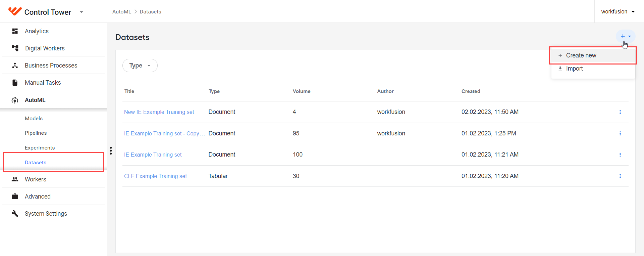Screen dimensions: 644x256
Task: Click the date 02.02.2023, 11:50 AM
Action: (x=490, y=112)
